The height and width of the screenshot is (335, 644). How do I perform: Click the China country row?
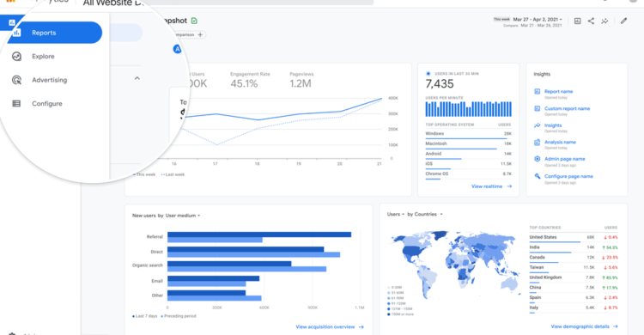click(x=574, y=289)
